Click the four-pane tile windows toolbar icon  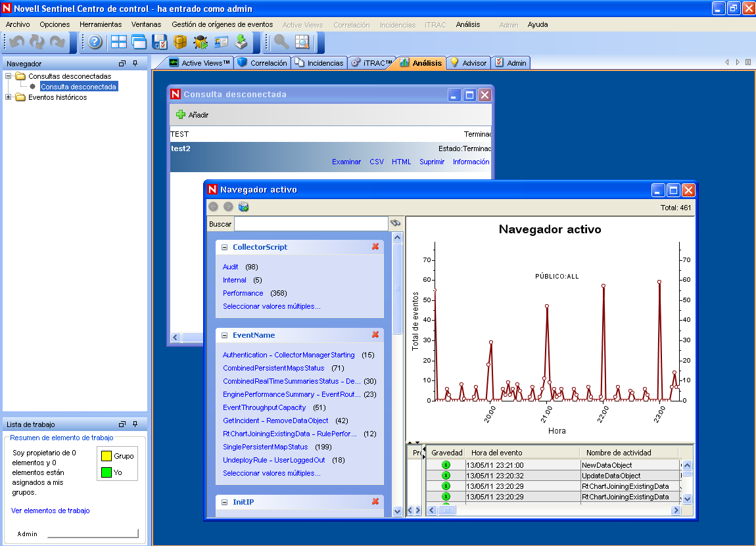click(119, 42)
